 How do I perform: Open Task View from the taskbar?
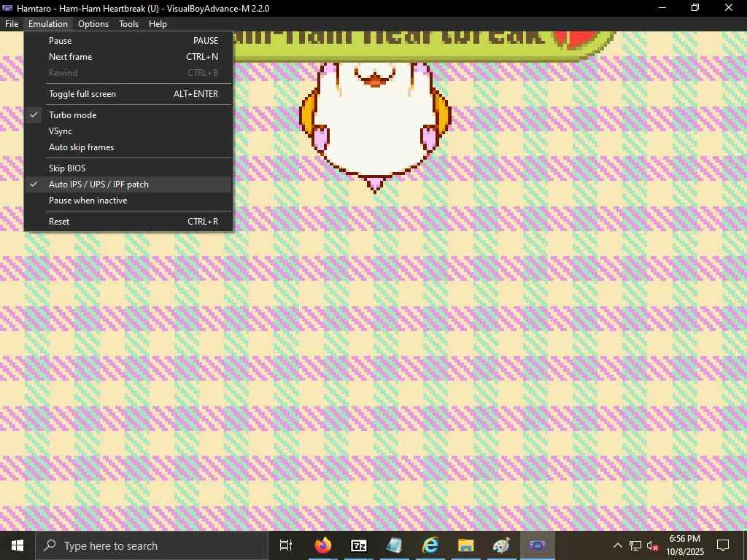pyautogui.click(x=286, y=545)
